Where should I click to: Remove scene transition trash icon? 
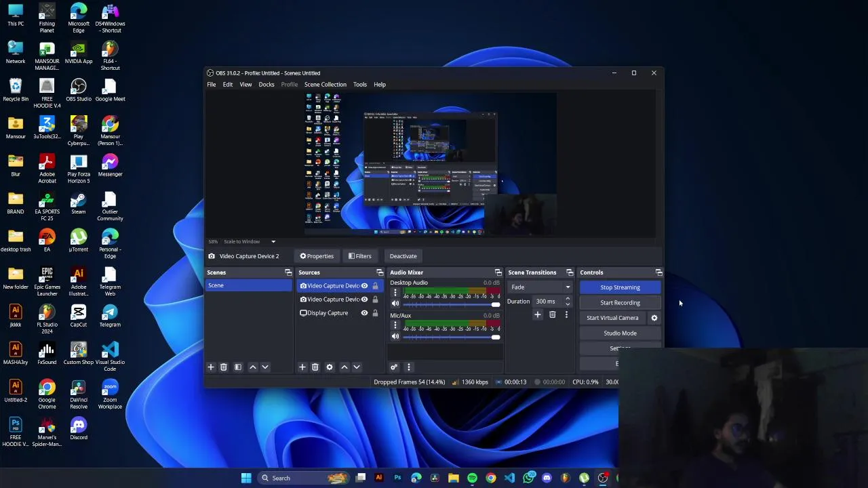click(552, 314)
